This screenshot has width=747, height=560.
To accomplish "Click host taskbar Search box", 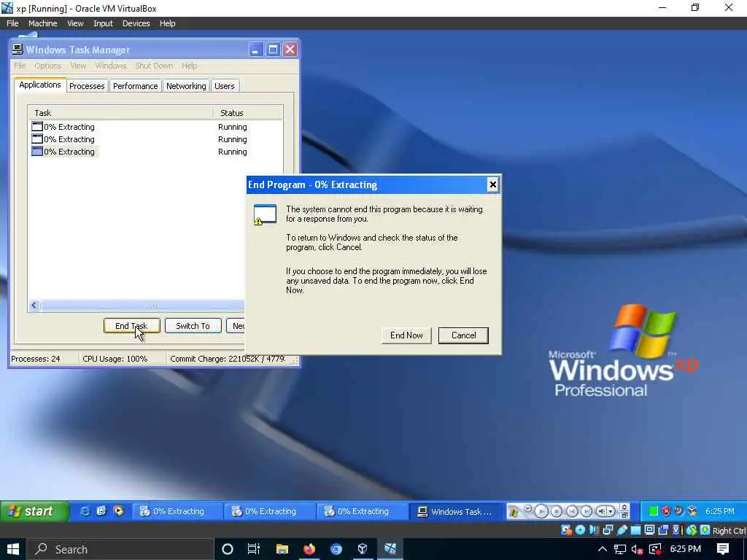I will (119, 549).
